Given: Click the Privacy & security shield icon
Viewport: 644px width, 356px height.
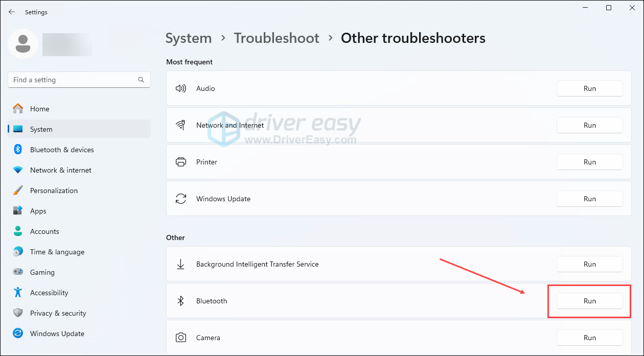Looking at the screenshot, I should [18, 313].
